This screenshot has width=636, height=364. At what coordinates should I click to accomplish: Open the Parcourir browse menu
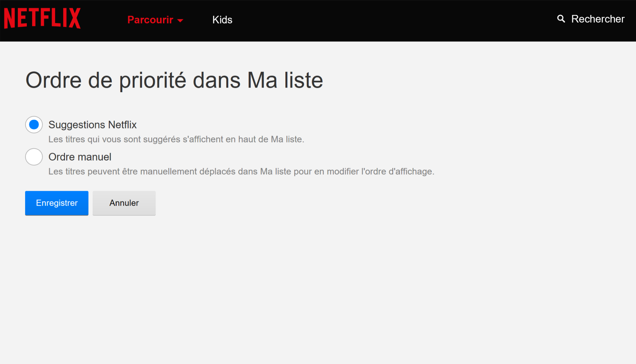click(150, 20)
